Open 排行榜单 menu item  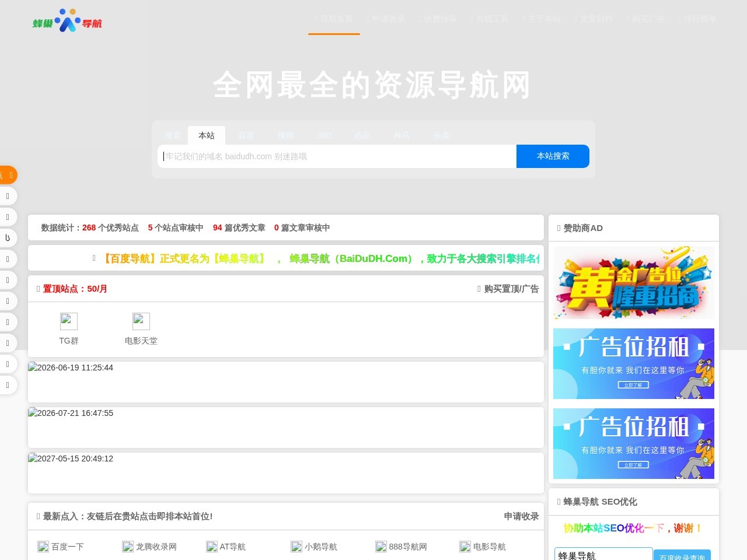697,19
